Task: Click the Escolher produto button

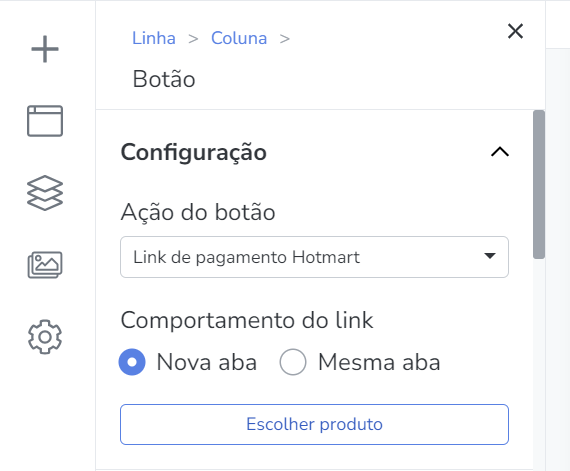Action: point(314,424)
